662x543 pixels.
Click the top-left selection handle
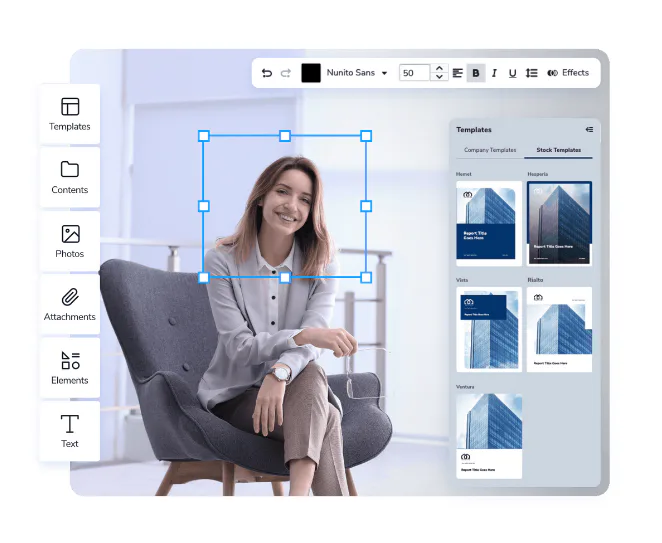[204, 136]
